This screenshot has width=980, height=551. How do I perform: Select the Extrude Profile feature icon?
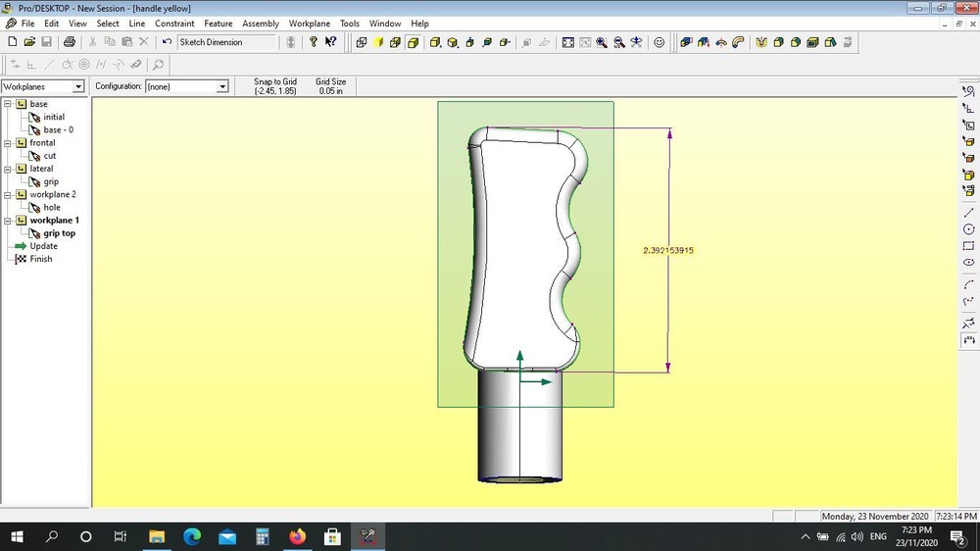[686, 42]
